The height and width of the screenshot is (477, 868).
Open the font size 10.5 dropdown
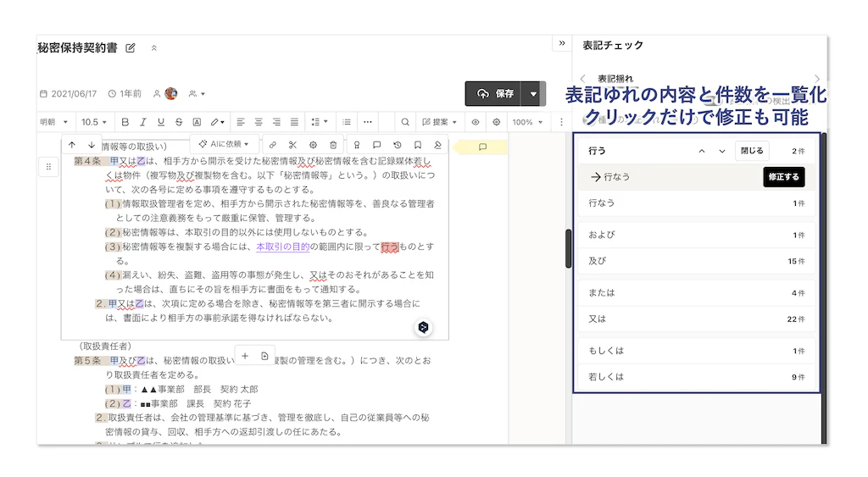tap(93, 122)
